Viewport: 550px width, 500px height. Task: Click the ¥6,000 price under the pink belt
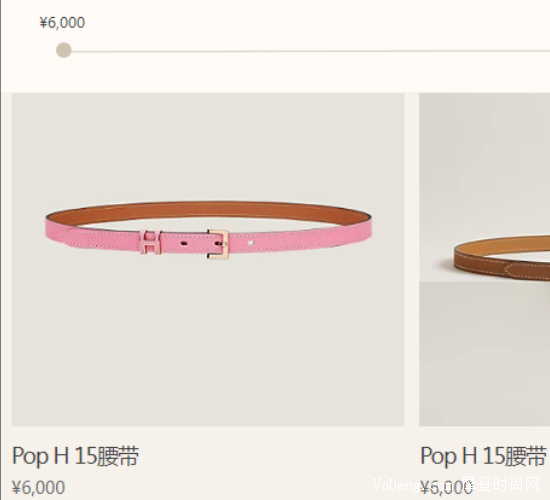(39, 487)
